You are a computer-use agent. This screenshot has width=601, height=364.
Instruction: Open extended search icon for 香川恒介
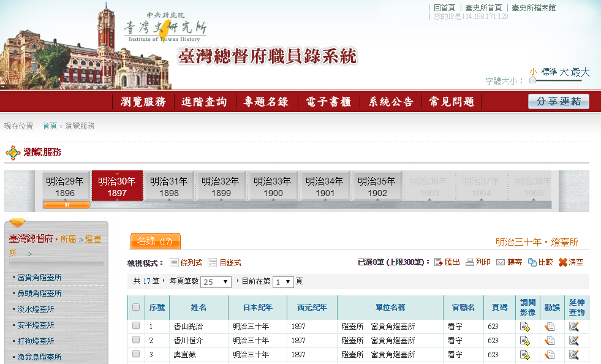pyautogui.click(x=574, y=341)
